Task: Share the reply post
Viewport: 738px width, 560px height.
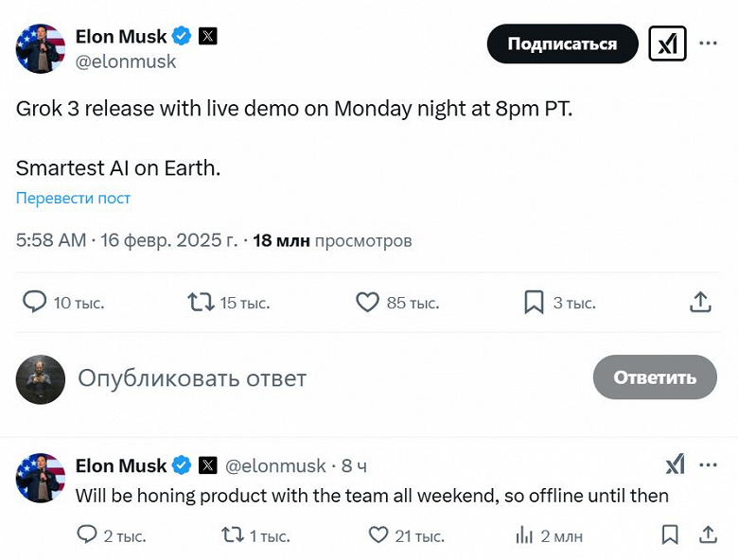Action: coord(708,535)
